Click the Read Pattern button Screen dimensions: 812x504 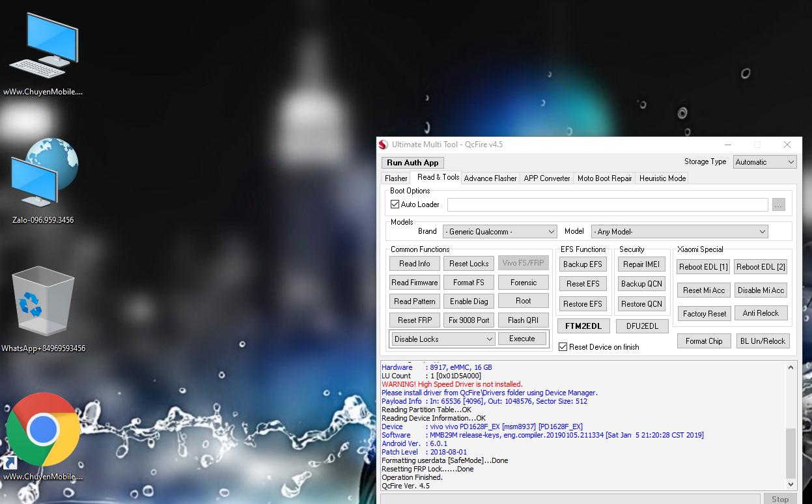[x=415, y=301]
